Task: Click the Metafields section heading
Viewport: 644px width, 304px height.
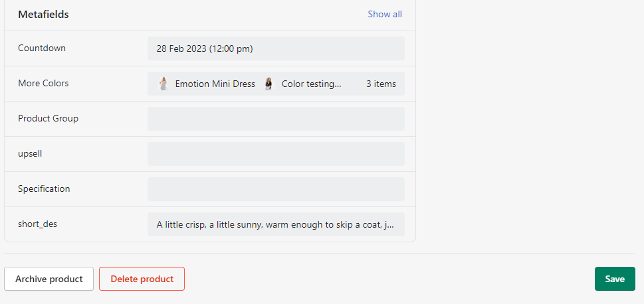Action: [x=43, y=14]
